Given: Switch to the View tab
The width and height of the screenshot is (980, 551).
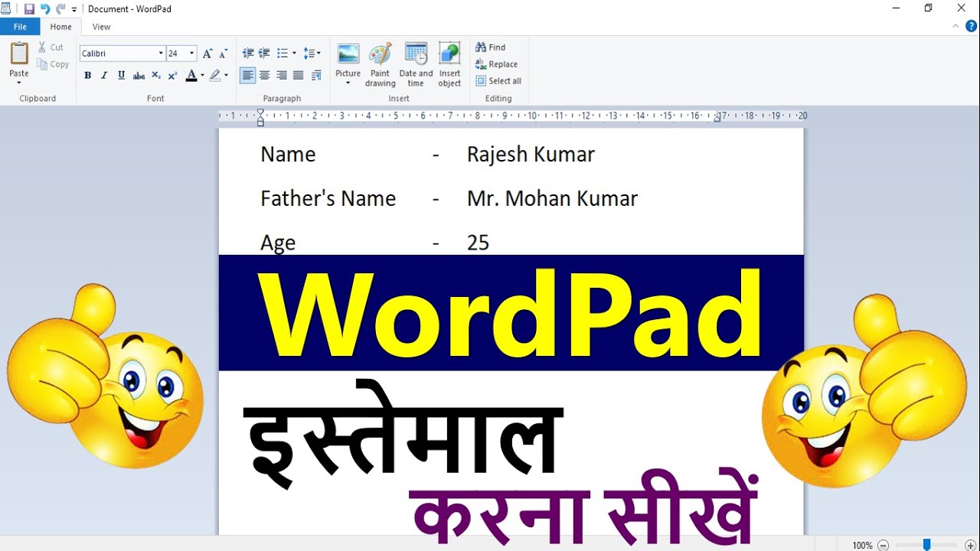Looking at the screenshot, I should coord(101,27).
